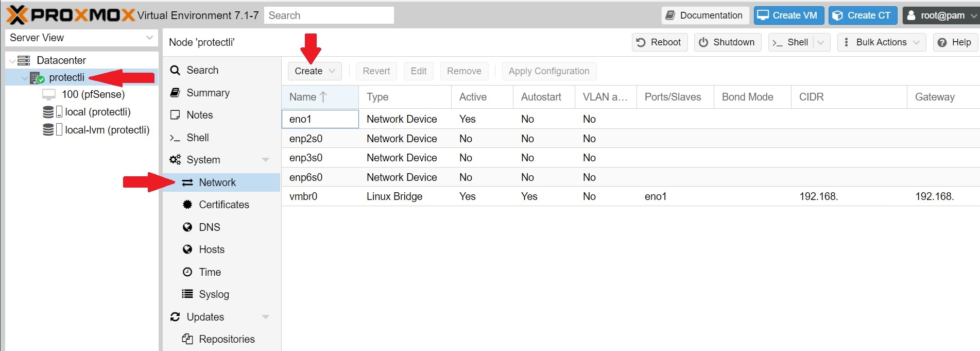Click the System gears icon

(x=175, y=160)
